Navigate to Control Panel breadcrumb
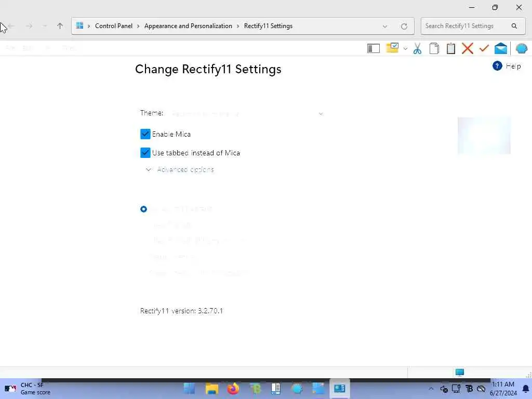 click(x=114, y=26)
